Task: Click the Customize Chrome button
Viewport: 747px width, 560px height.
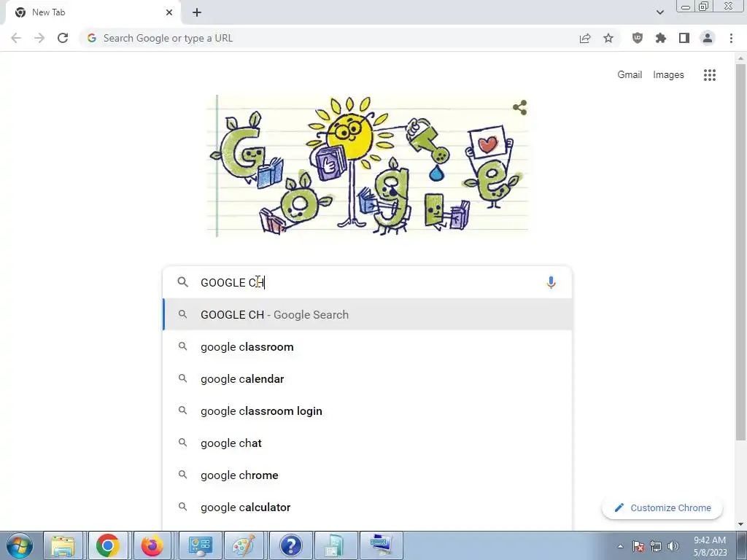Action: point(662,507)
